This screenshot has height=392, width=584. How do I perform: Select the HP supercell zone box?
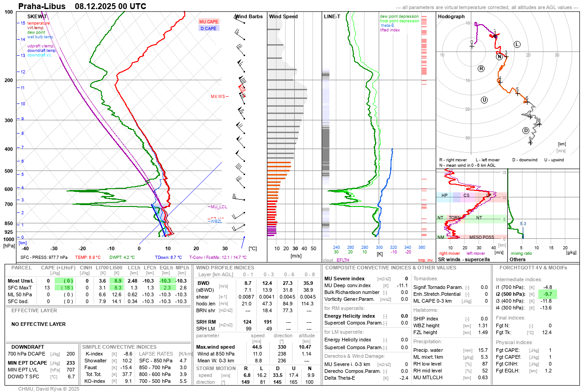444,196
